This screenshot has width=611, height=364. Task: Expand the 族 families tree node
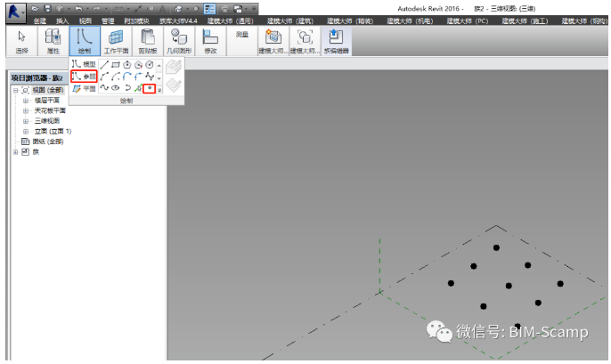(15, 151)
